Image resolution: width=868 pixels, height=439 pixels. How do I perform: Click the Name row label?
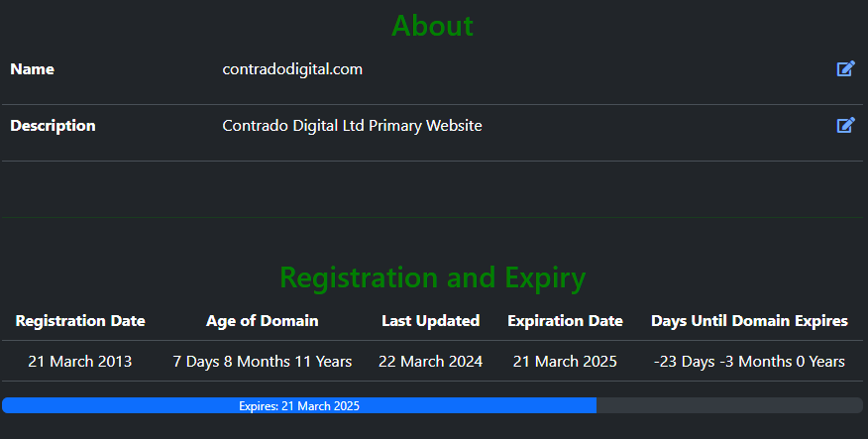click(x=32, y=69)
